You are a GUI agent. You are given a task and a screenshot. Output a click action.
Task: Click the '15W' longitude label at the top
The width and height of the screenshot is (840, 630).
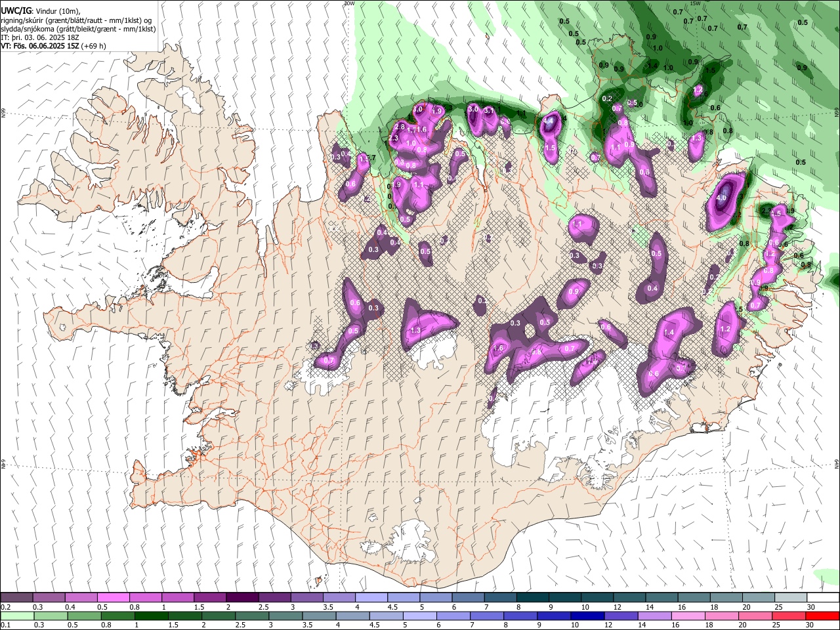pyautogui.click(x=696, y=3)
